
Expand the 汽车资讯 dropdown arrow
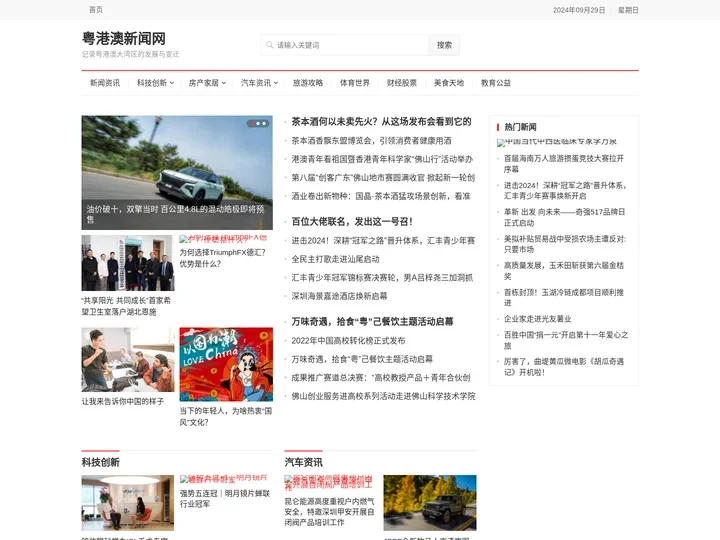(276, 83)
